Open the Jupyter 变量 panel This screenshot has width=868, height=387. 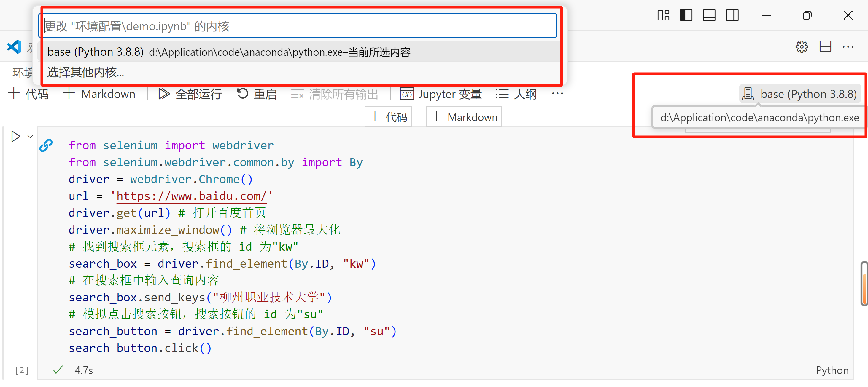click(x=441, y=94)
